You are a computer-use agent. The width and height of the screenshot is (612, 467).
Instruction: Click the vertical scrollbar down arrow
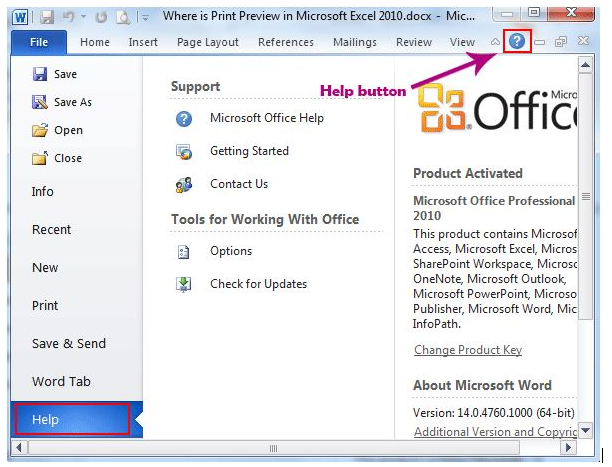coord(585,431)
